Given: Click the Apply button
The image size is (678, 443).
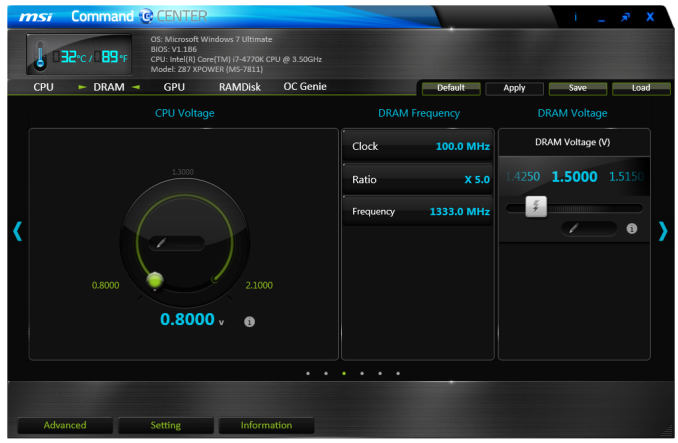Looking at the screenshot, I should pyautogui.click(x=515, y=88).
